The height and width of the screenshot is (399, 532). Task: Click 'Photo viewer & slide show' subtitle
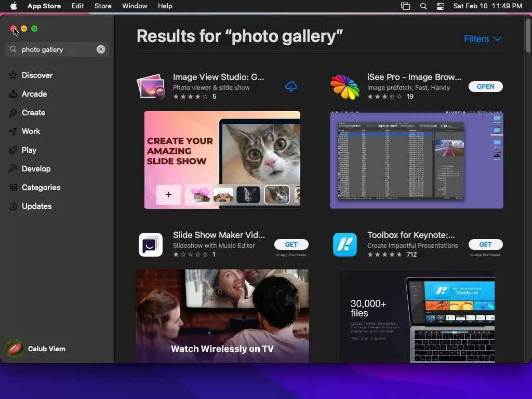click(211, 87)
